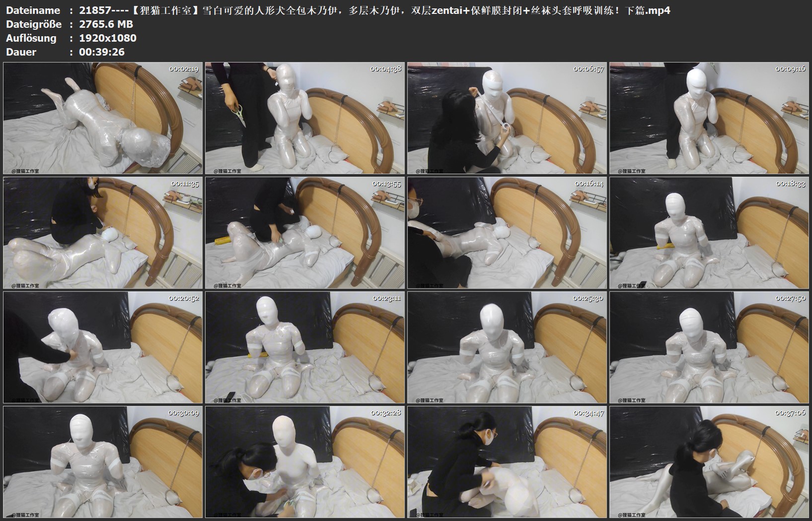Select the frame at 00:04:38
Image resolution: width=812 pixels, height=521 pixels.
(x=305, y=118)
